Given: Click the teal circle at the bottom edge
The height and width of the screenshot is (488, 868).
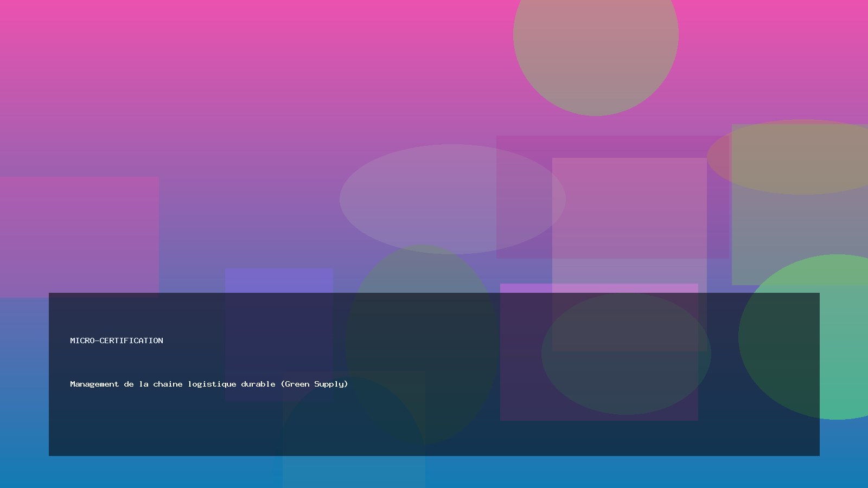Looking at the screenshot, I should tap(353, 472).
